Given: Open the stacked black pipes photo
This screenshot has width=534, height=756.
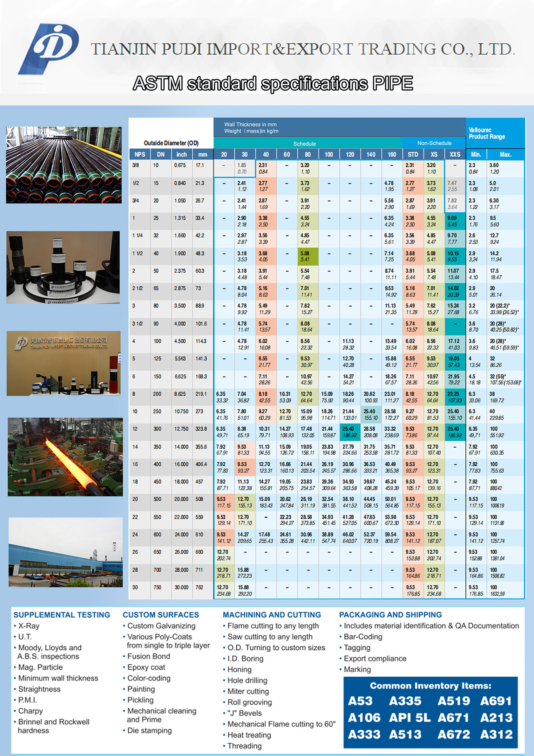Looking at the screenshot, I should 64,165.
